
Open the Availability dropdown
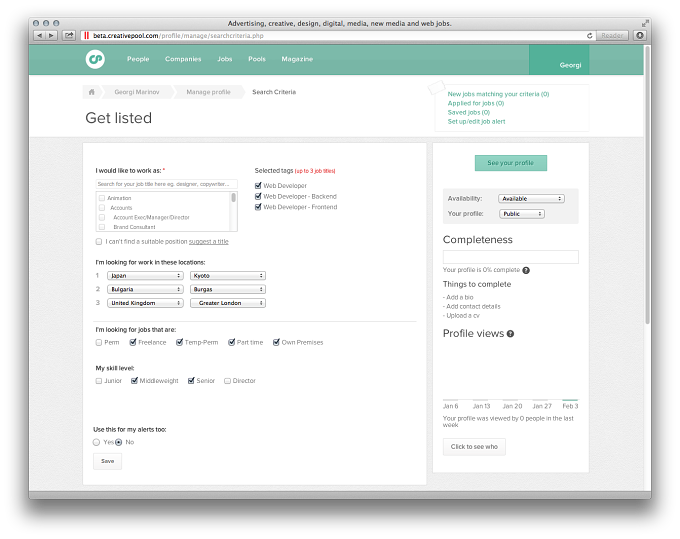531,199
